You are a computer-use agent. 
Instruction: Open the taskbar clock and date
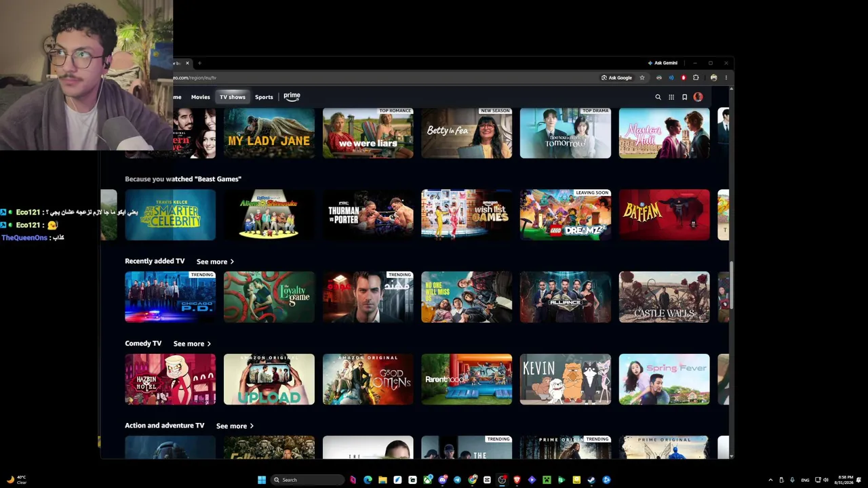pyautogui.click(x=844, y=480)
